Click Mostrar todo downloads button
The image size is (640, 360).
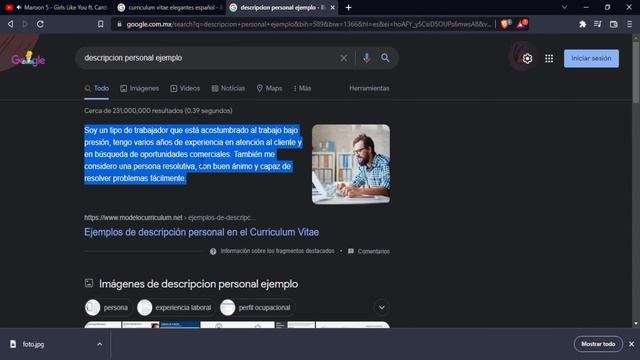coord(598,344)
